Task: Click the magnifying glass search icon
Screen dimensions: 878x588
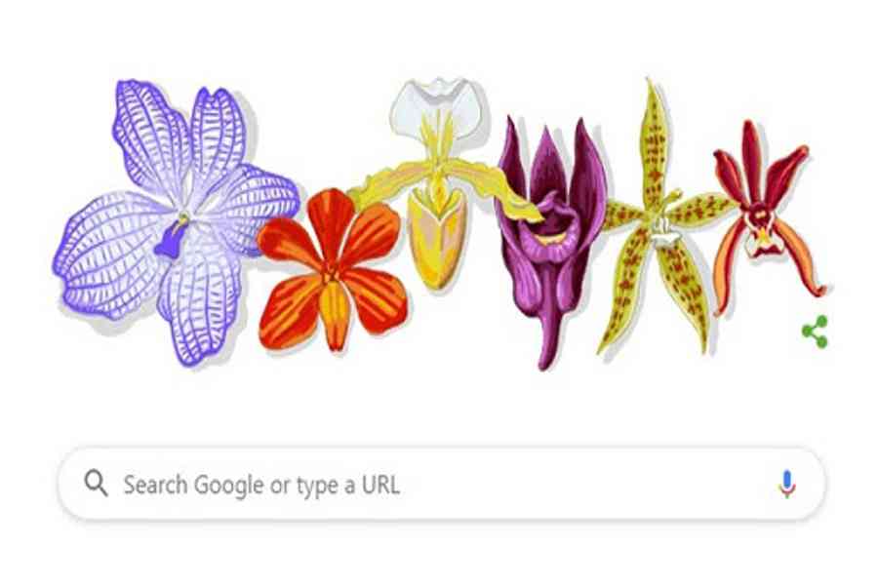Action: coord(96,483)
